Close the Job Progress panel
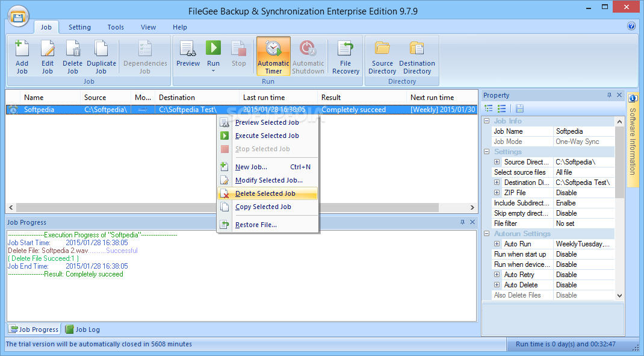644x356 pixels. (472, 222)
